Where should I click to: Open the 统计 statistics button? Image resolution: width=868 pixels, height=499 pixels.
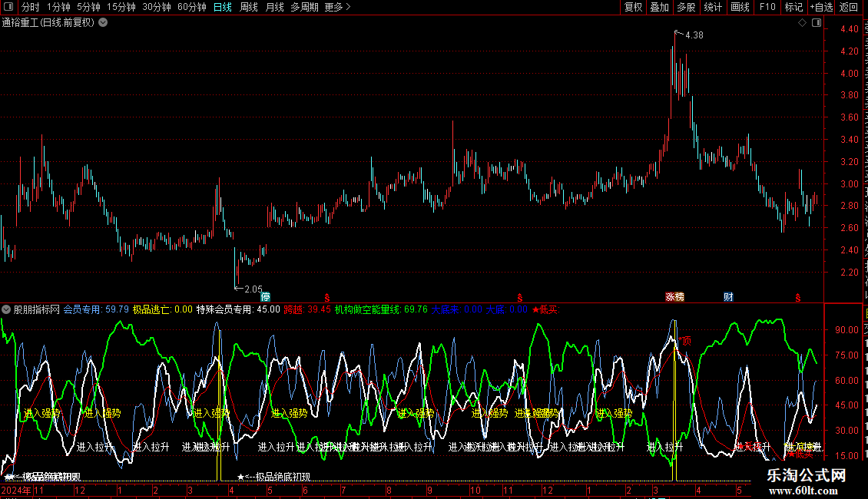coord(712,7)
